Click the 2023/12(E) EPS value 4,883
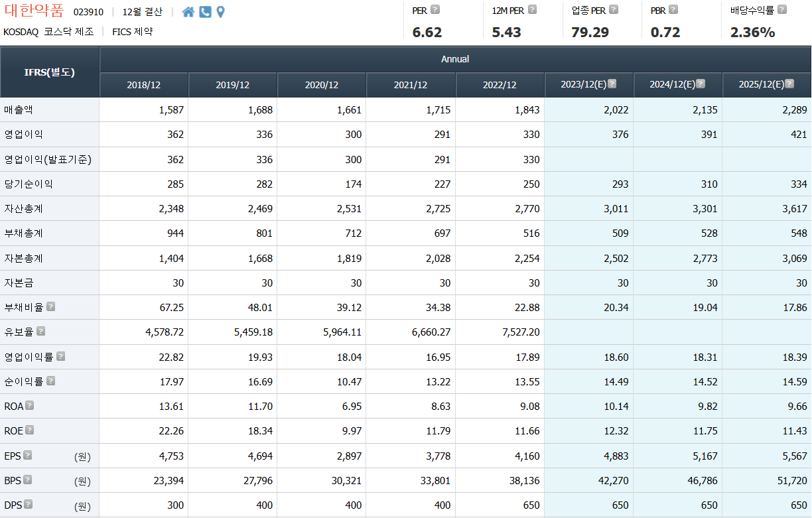 (x=616, y=456)
